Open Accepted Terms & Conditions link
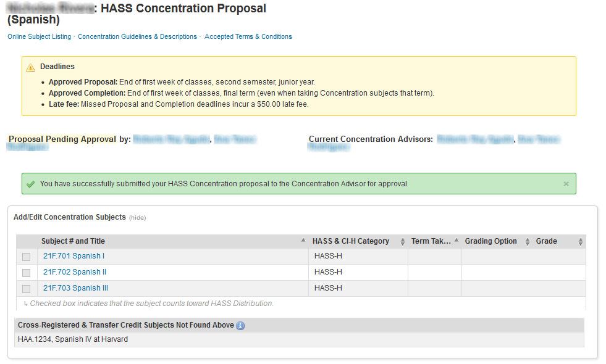Image resolution: width=606 pixels, height=364 pixels. pyautogui.click(x=248, y=37)
